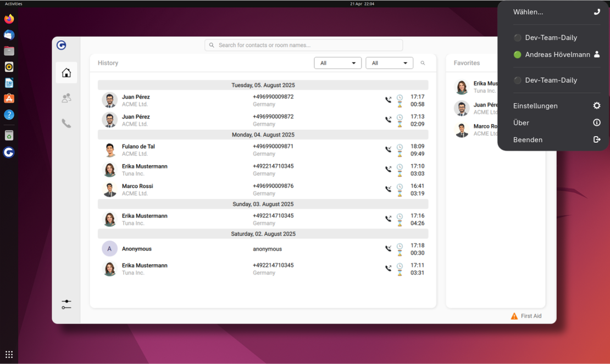The image size is (610, 364).
Task: Open the Home view in the sidebar
Action: click(66, 72)
